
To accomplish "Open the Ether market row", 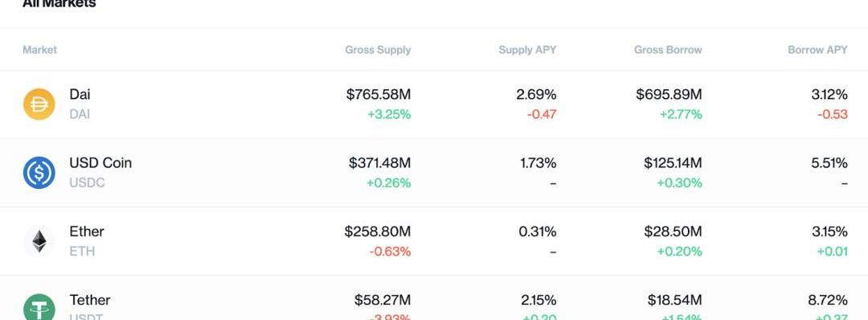I will (434, 241).
